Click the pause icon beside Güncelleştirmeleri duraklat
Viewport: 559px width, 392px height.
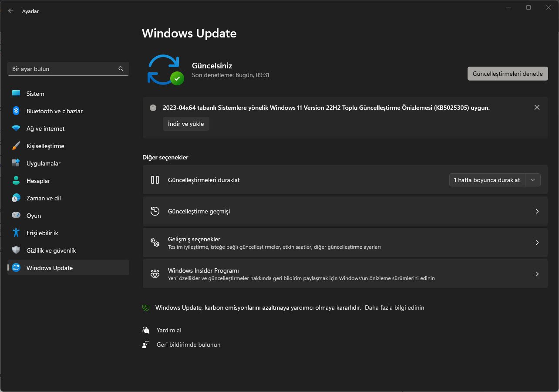click(155, 180)
